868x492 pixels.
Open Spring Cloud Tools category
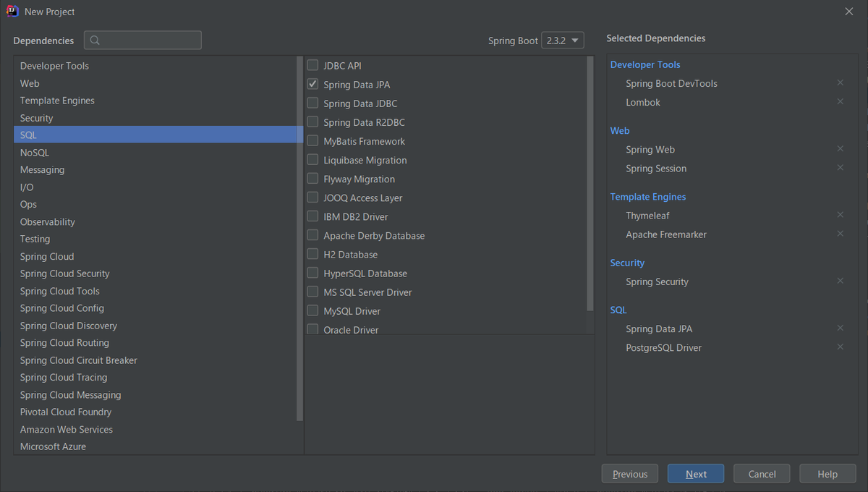pyautogui.click(x=155, y=291)
